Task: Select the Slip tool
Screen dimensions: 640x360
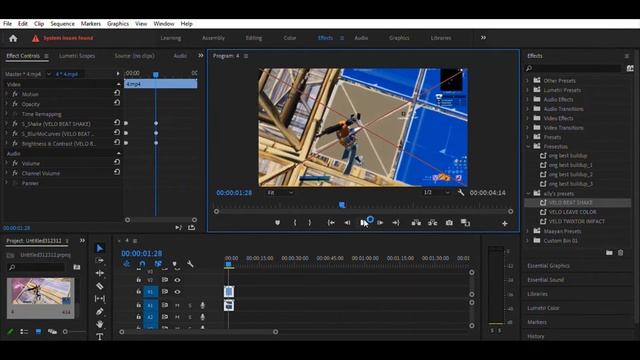Action: 100,299
